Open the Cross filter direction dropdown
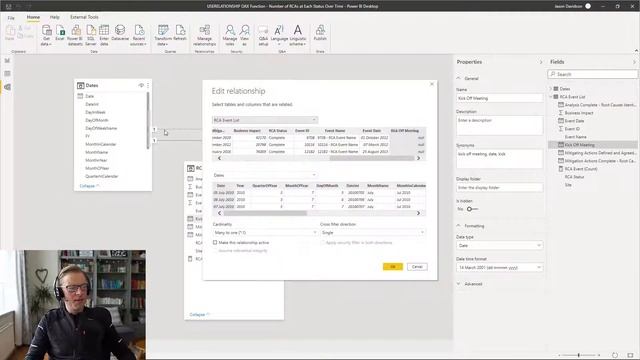The height and width of the screenshot is (360, 640). [x=372, y=233]
